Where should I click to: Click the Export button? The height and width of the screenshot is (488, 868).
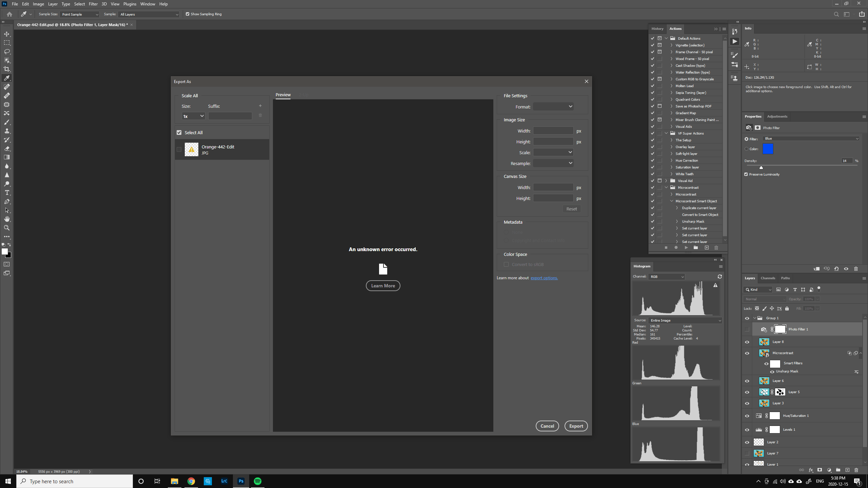tap(576, 426)
